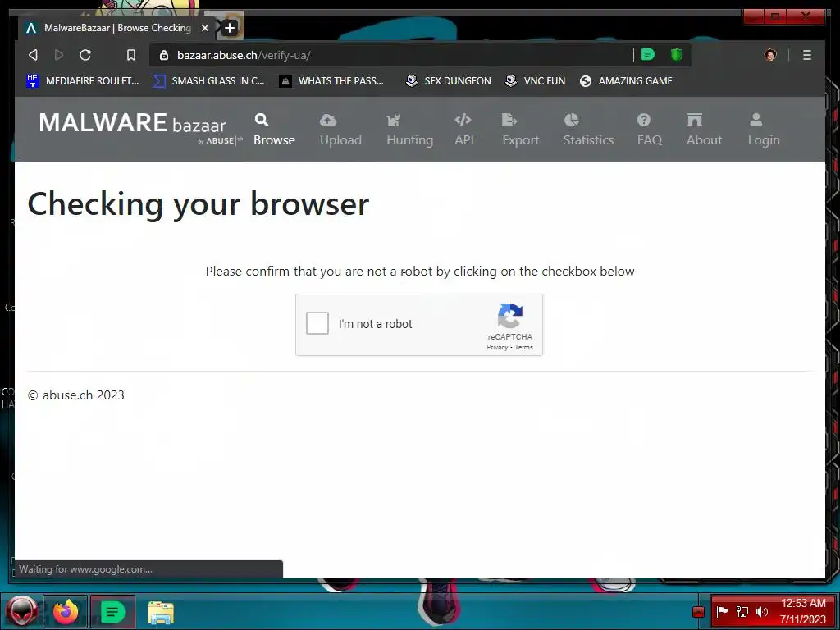The height and width of the screenshot is (630, 840).
Task: Open the Statistics navigation item
Action: tap(588, 130)
